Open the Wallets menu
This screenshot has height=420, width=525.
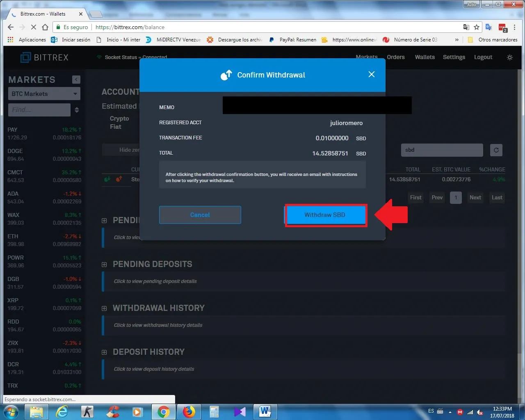(425, 57)
